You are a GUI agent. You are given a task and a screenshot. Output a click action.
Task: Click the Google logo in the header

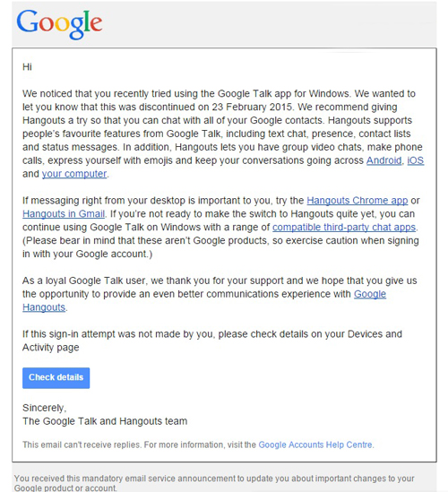pyautogui.click(x=59, y=24)
